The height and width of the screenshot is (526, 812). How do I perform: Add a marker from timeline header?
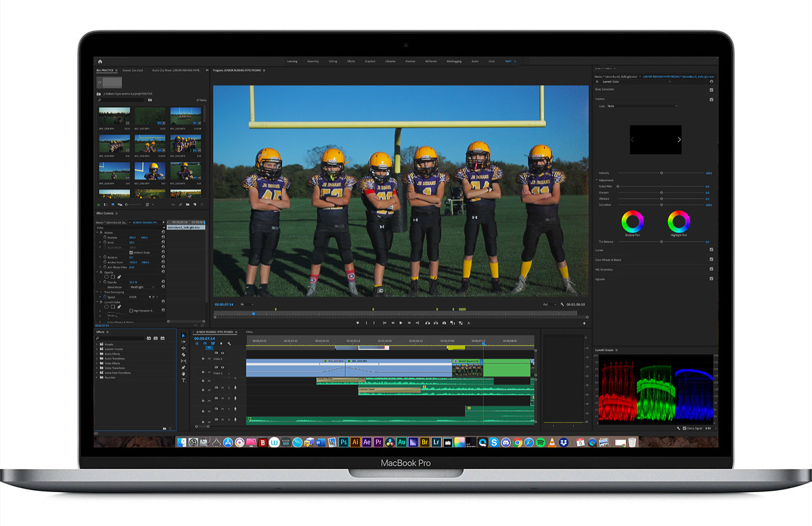(x=221, y=343)
